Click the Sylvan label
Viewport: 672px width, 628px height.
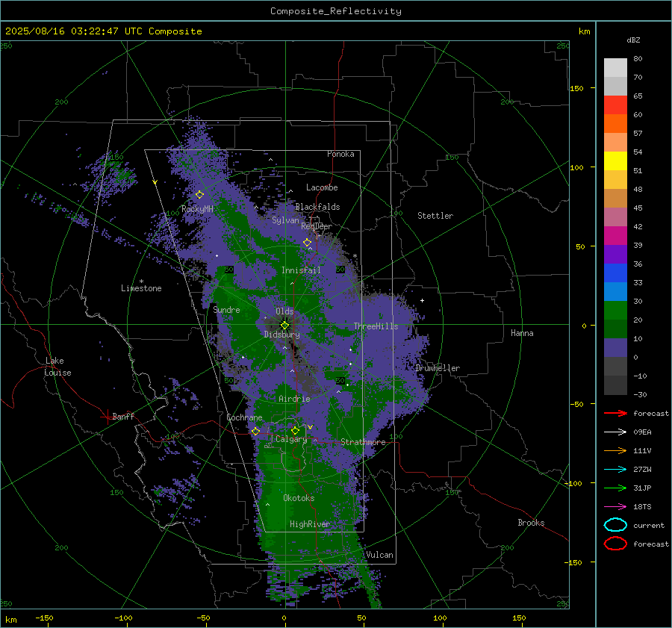click(285, 220)
